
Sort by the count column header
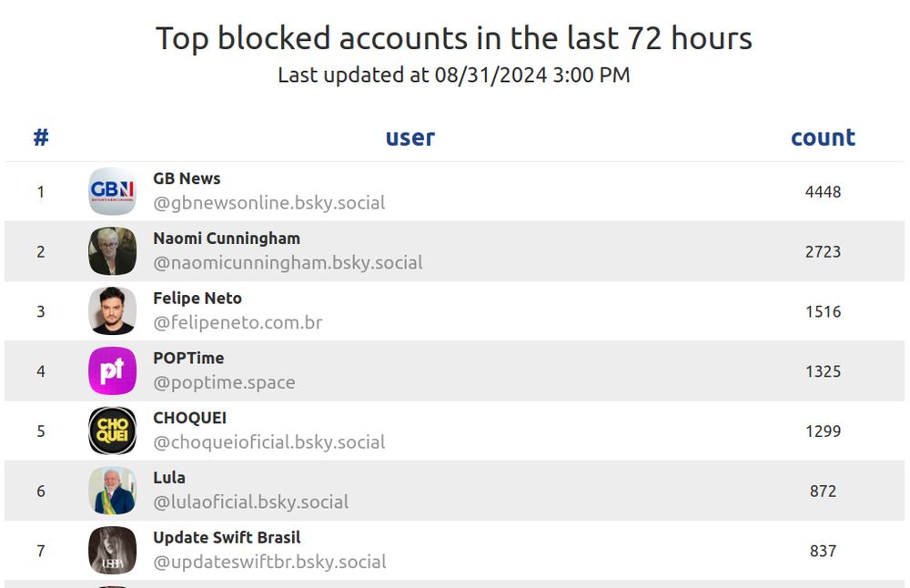coord(823,137)
